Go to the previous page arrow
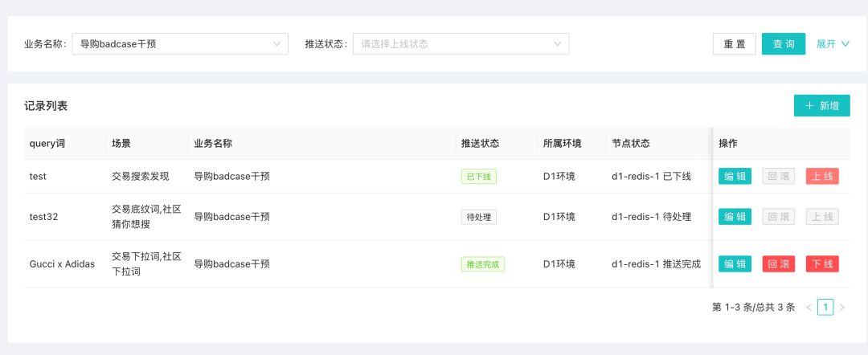The width and height of the screenshot is (868, 355). 809,307
